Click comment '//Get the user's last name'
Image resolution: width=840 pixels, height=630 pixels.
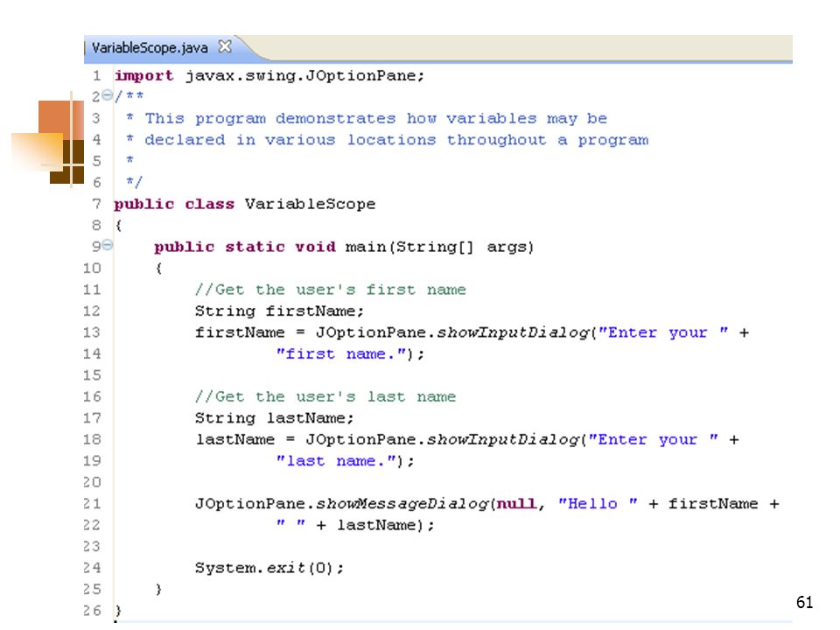(325, 397)
